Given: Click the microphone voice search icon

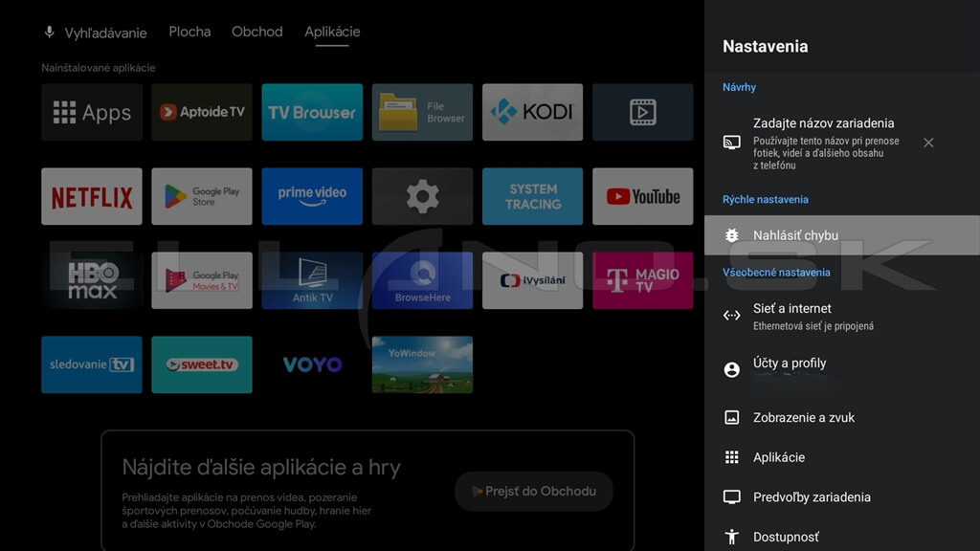Looking at the screenshot, I should click(x=50, y=33).
